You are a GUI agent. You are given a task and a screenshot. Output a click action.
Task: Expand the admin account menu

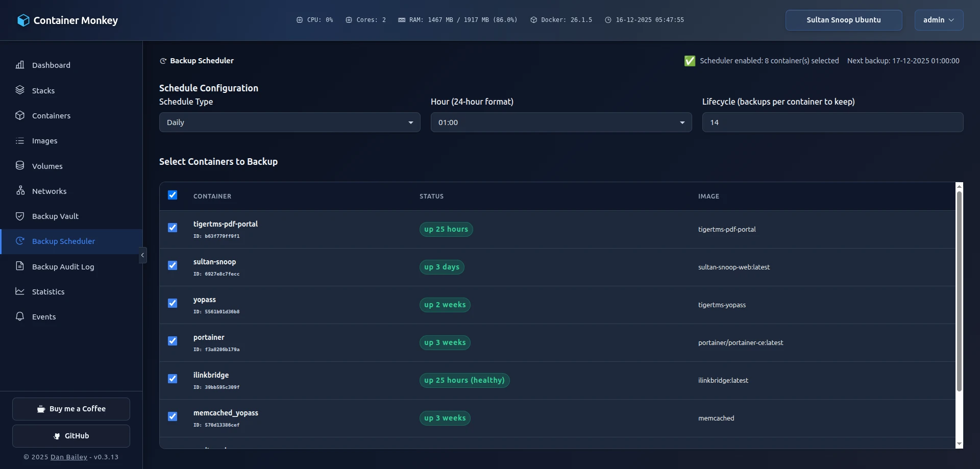(938, 20)
